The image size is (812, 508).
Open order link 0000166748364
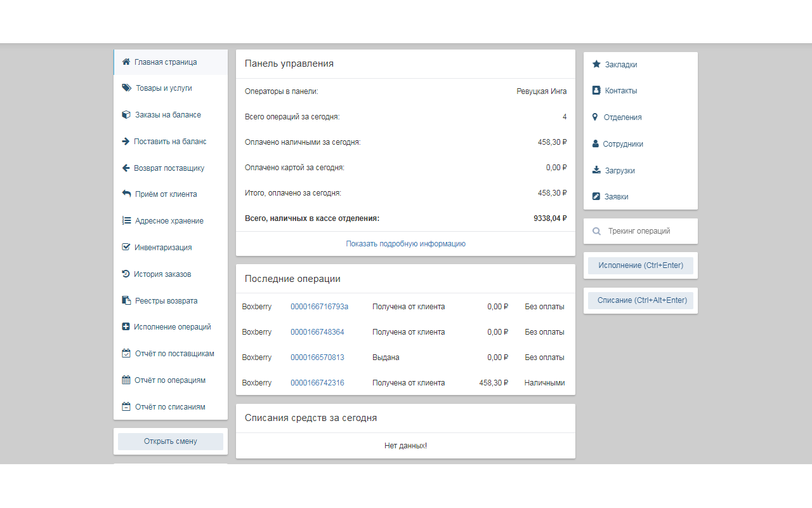[x=317, y=332]
